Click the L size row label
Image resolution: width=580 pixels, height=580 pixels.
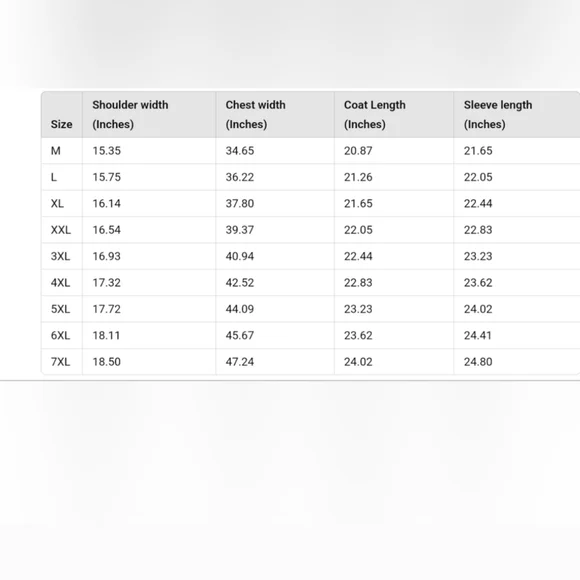(54, 177)
